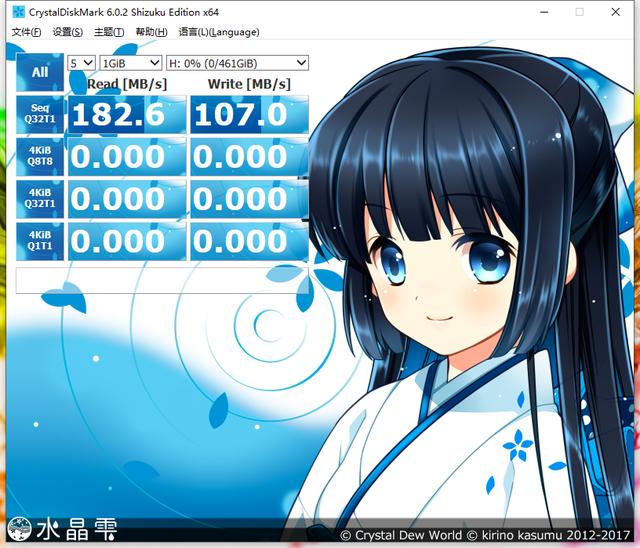Close the CrystalDiskMark window
The image size is (640, 548).
tap(616, 12)
